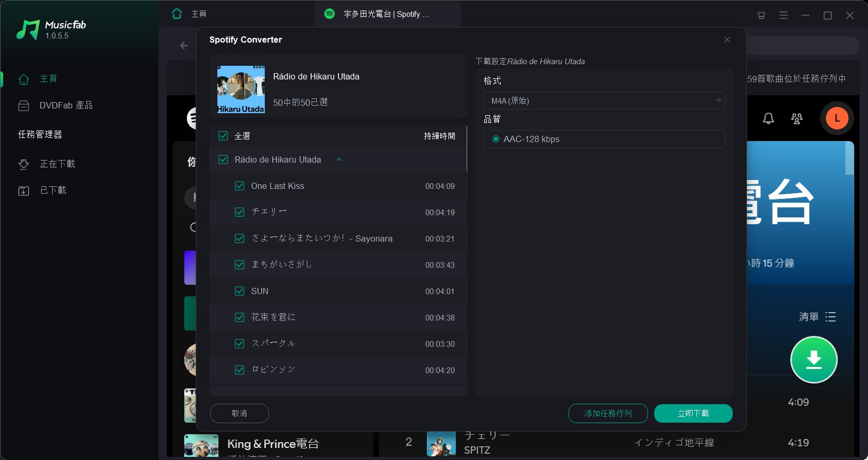Open the orange L profile avatar
The image size is (868, 460).
(837, 118)
